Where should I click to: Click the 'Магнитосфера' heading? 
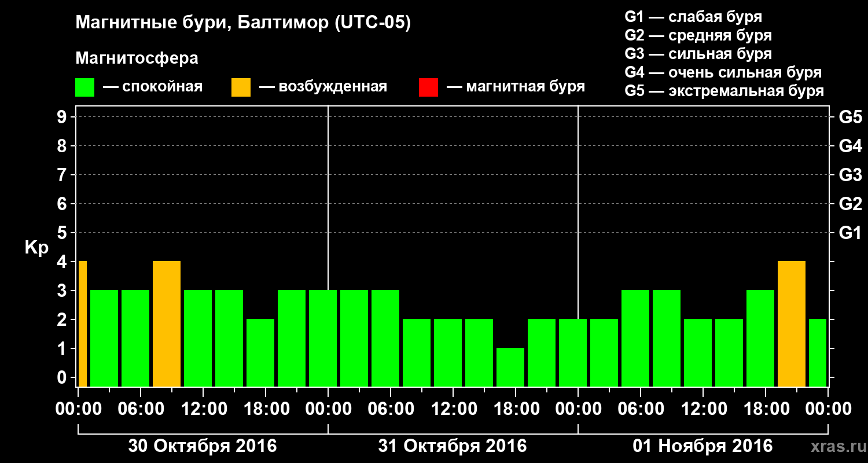137,58
